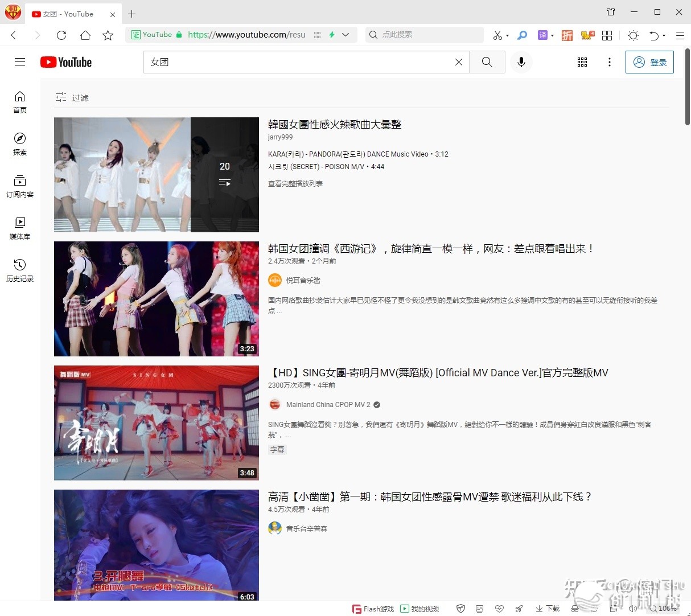The height and width of the screenshot is (616, 691).
Task: Click the purple 译 translate icon
Action: [542, 35]
